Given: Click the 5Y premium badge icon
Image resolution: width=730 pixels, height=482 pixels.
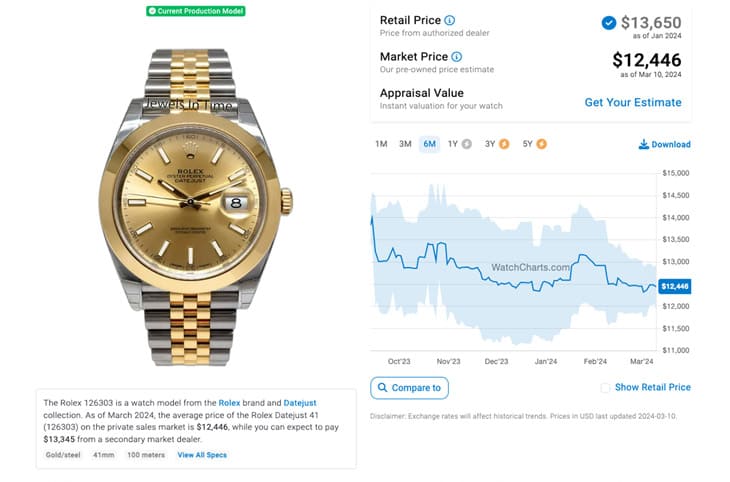Looking at the screenshot, I should coord(541,144).
